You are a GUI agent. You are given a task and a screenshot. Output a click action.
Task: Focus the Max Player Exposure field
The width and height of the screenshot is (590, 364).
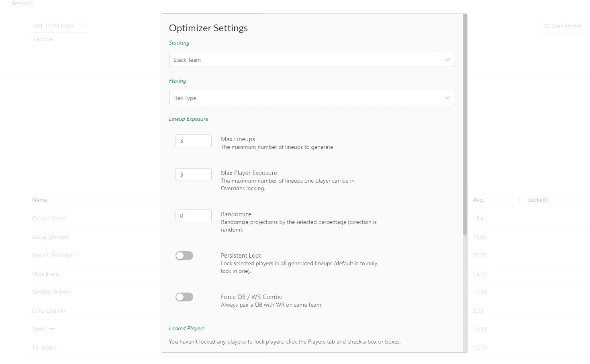pos(193,175)
